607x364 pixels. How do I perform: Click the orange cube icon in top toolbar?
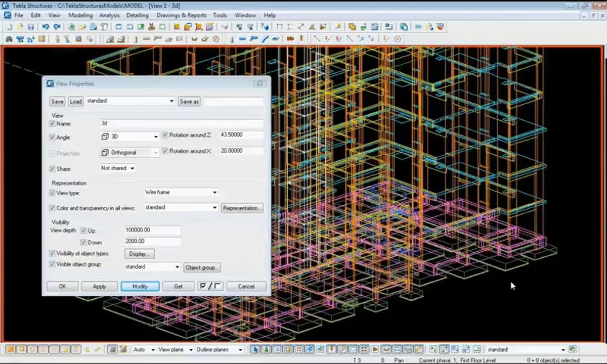177,27
